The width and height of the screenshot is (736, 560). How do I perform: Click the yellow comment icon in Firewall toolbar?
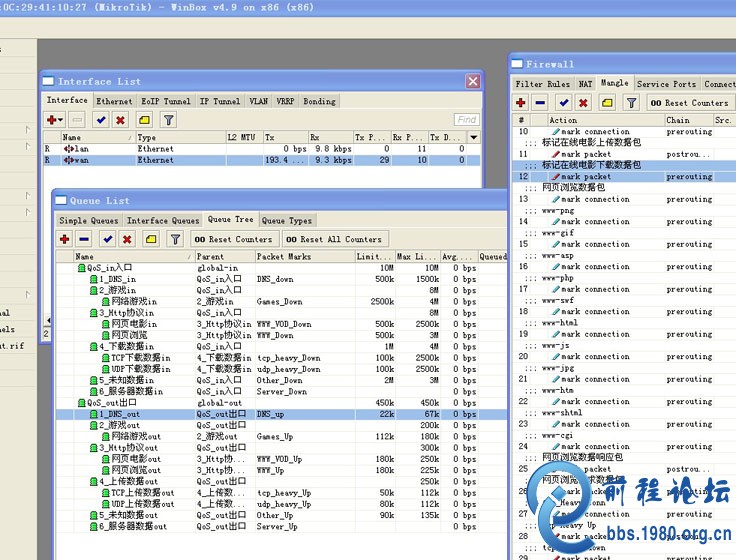coord(608,102)
